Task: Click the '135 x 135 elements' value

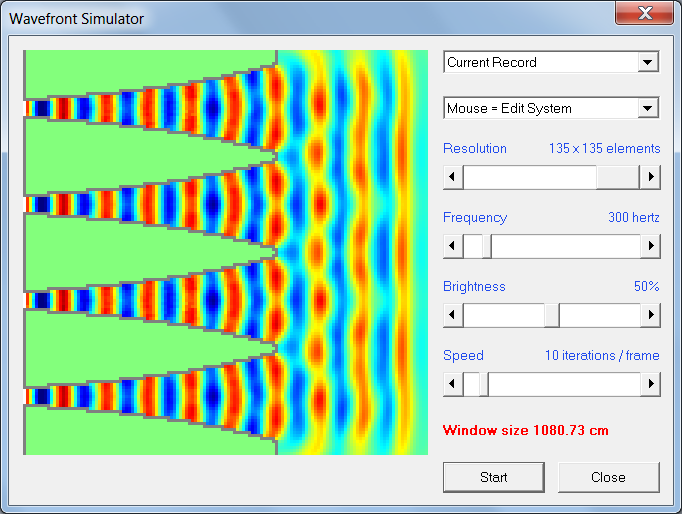Action: pos(605,149)
